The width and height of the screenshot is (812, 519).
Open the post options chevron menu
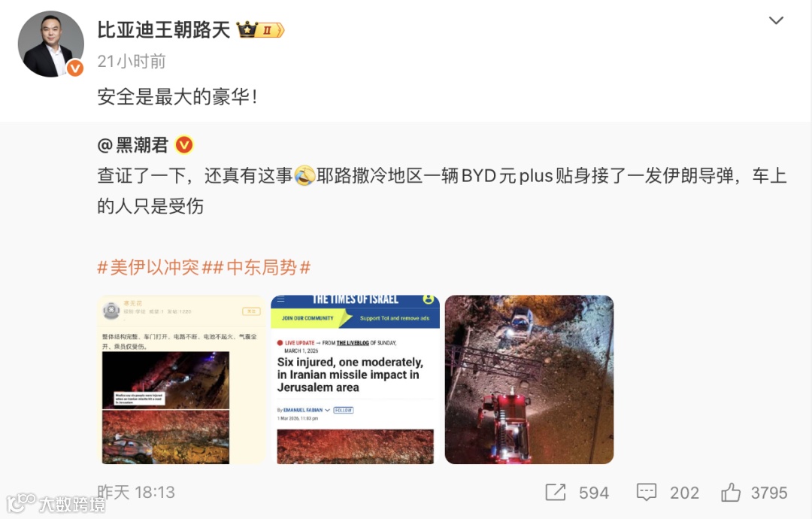(776, 21)
